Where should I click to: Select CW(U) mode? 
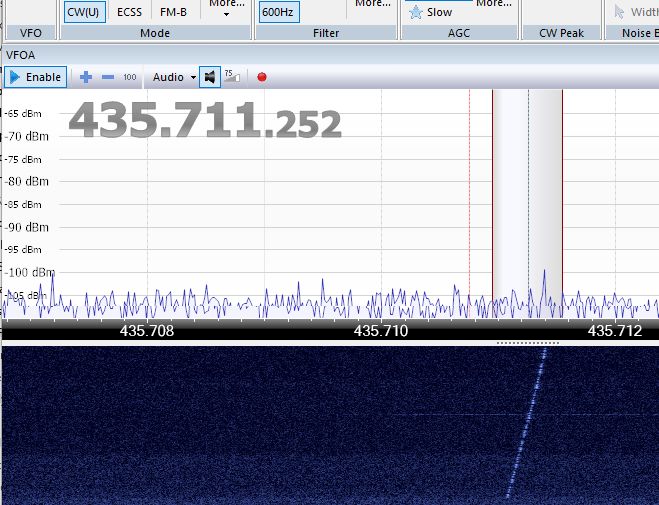point(84,12)
